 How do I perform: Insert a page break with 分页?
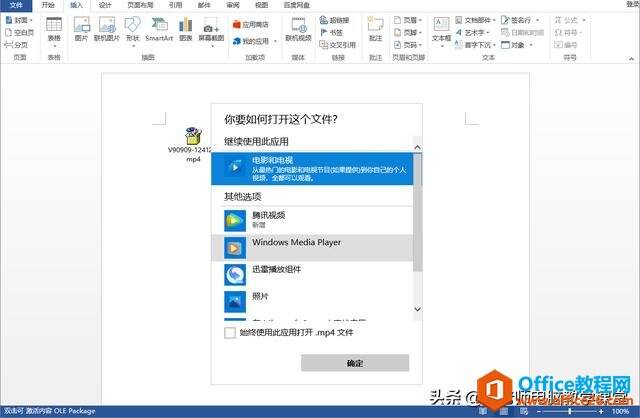(16, 44)
